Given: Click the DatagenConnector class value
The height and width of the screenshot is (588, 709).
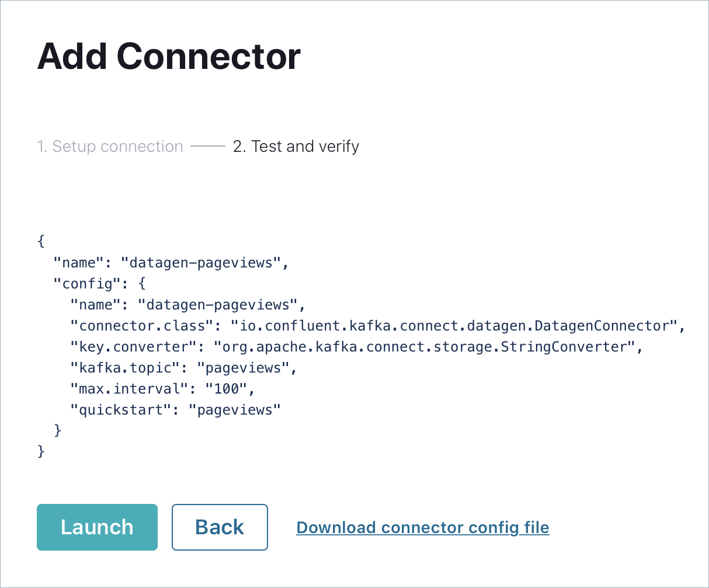Looking at the screenshot, I should coord(454,326).
